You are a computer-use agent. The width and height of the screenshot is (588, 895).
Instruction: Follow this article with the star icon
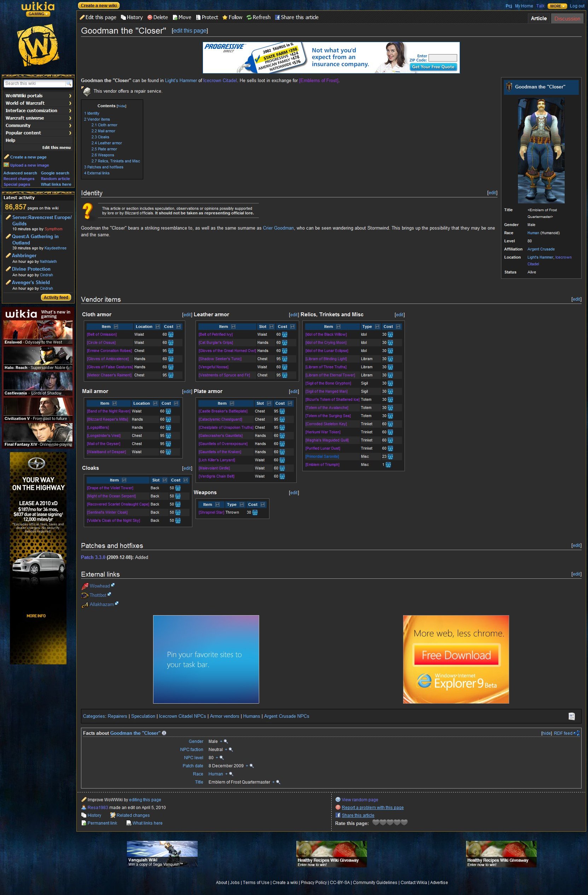(225, 17)
